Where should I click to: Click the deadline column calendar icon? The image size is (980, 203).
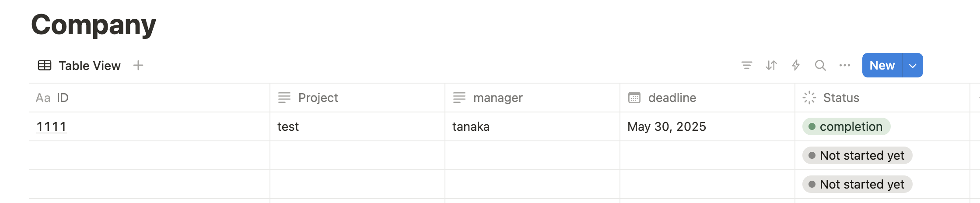coord(634,98)
